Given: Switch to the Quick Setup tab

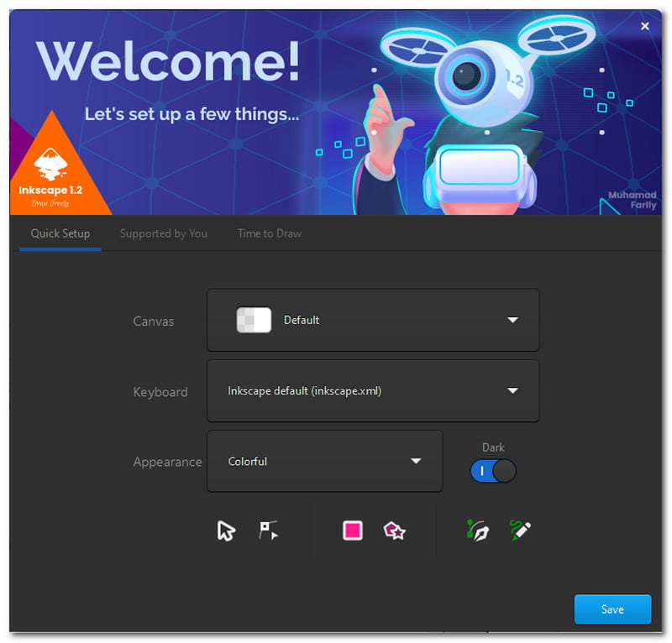Looking at the screenshot, I should [60, 233].
